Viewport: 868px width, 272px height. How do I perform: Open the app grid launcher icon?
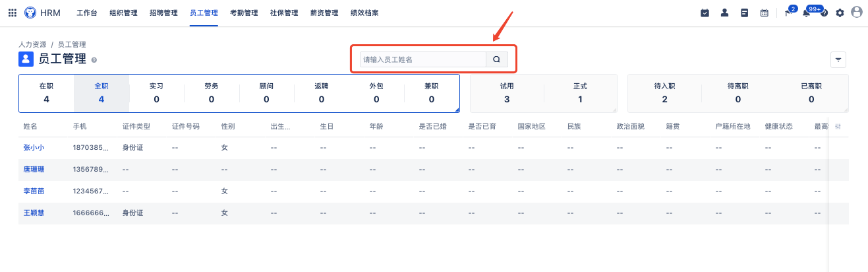[x=13, y=13]
